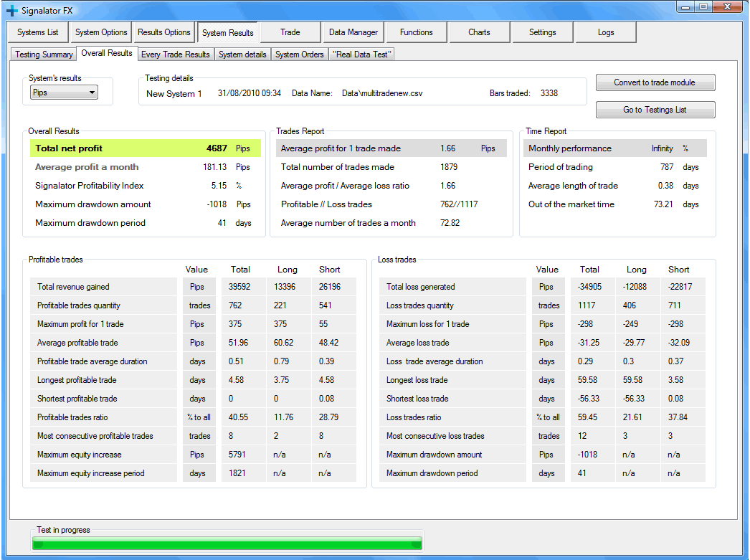Viewport: 750px width, 560px height.
Task: Click the New System 1 name
Action: (174, 94)
